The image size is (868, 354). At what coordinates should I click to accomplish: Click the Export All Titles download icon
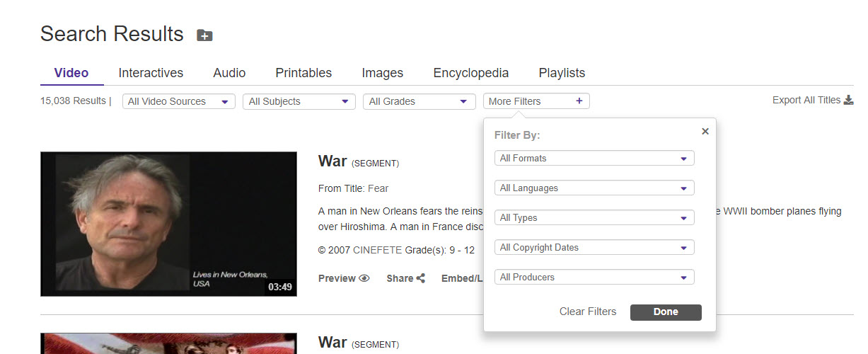point(848,101)
